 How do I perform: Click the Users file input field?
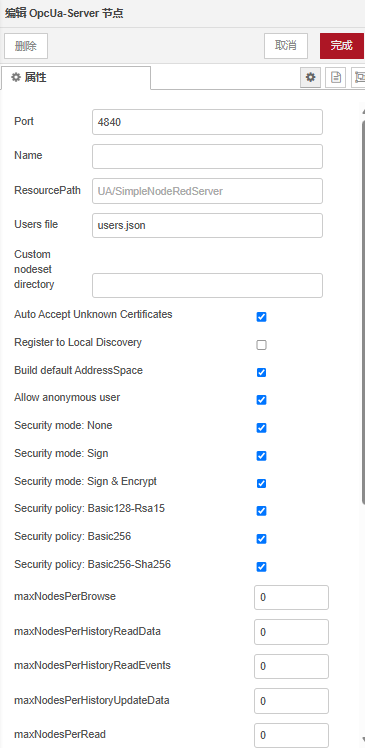207,225
